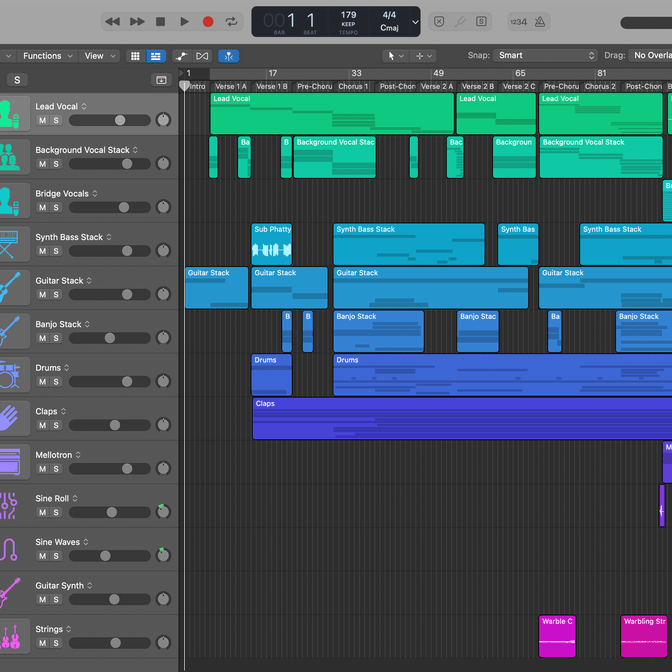Click the Lead Vocal track icon

pos(10,114)
